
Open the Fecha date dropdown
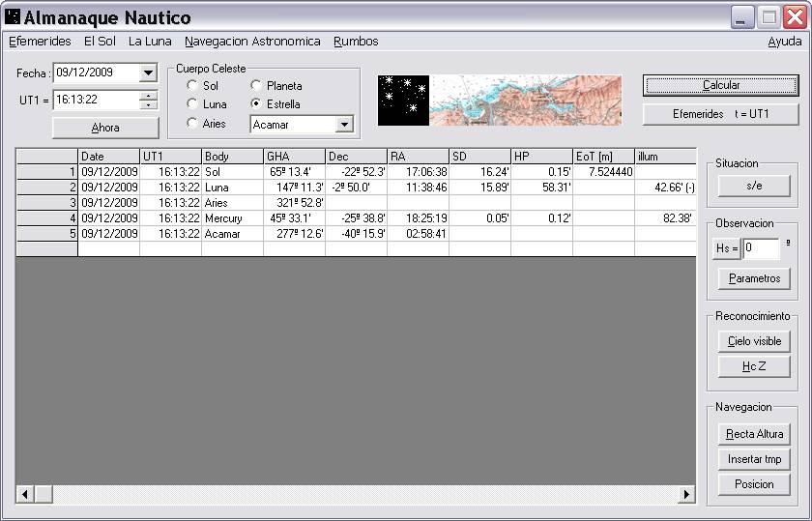pos(148,73)
